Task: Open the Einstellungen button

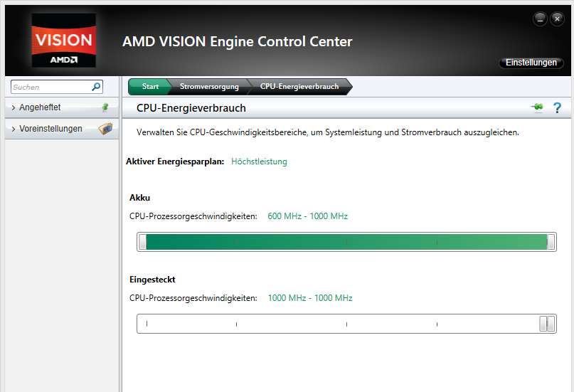Action: pyautogui.click(x=531, y=63)
